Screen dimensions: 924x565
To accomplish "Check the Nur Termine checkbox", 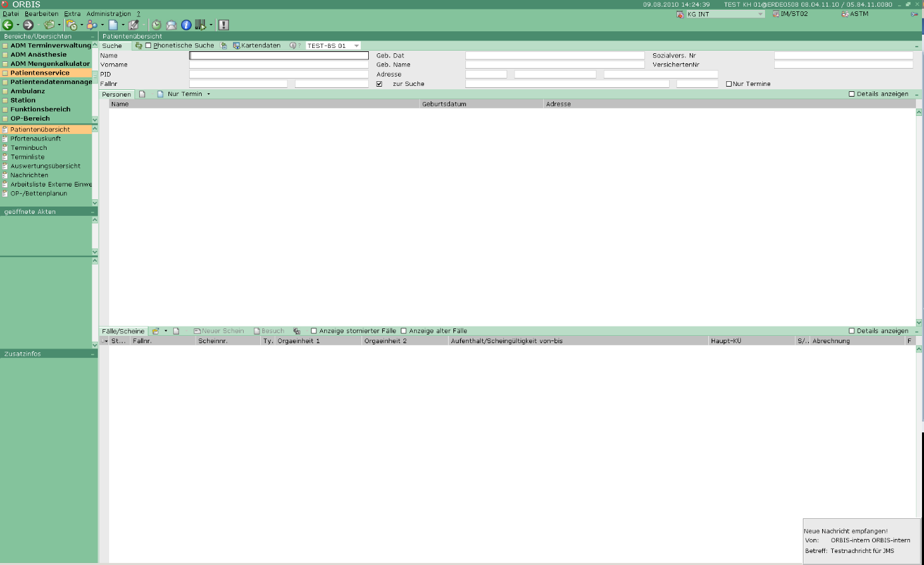I will coord(729,84).
